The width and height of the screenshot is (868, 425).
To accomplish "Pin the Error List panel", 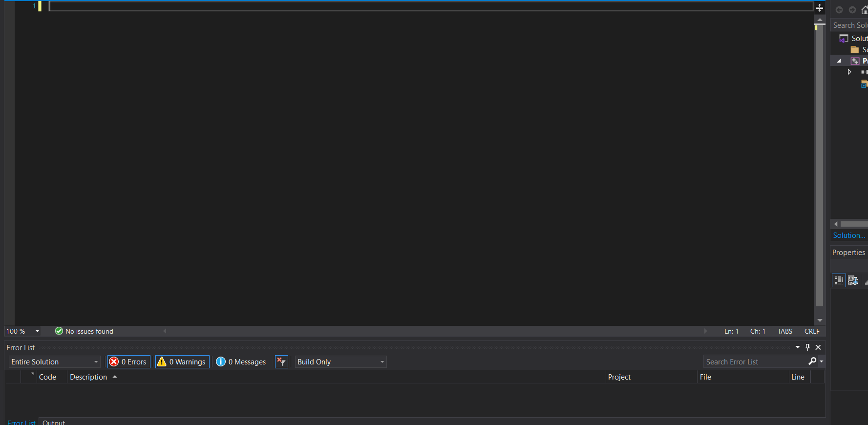I will pyautogui.click(x=808, y=347).
